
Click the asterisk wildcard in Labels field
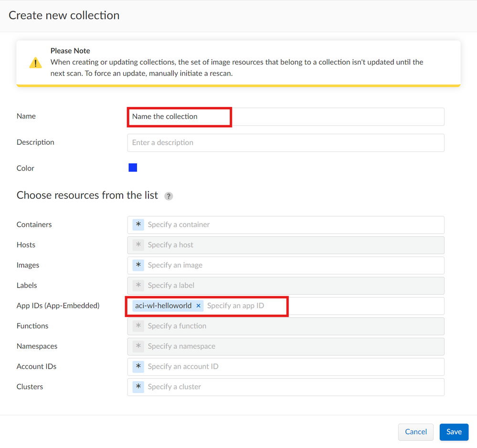(138, 286)
